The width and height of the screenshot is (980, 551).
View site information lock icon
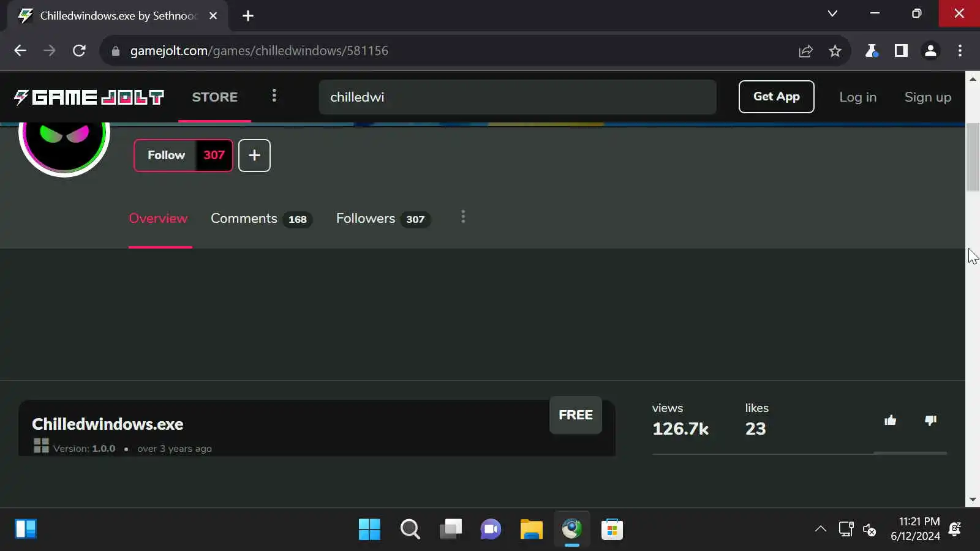pyautogui.click(x=115, y=51)
